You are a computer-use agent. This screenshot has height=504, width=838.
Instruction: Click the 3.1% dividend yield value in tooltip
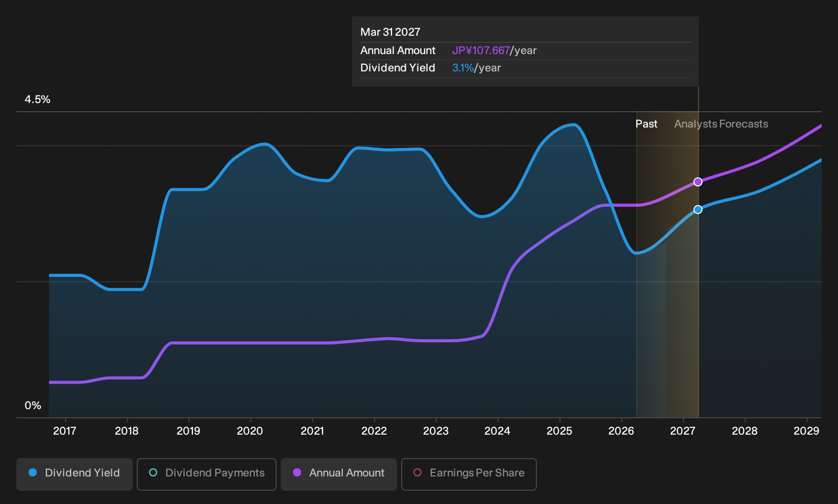(463, 68)
